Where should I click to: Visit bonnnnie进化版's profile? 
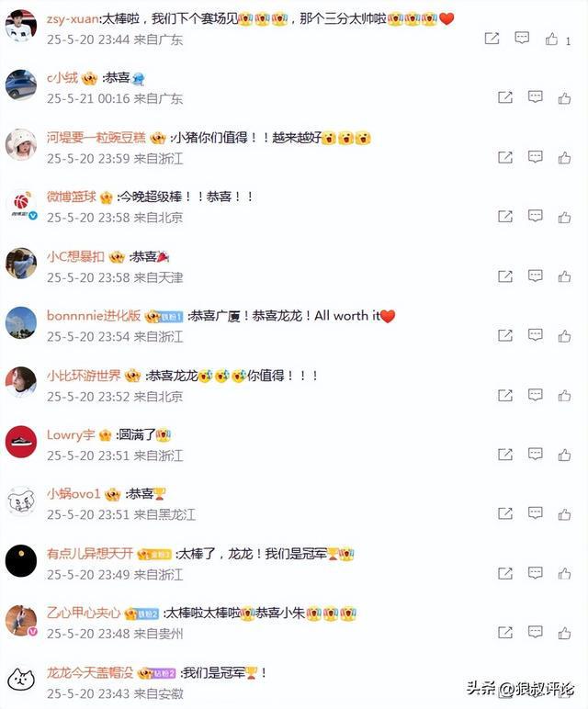pos(94,316)
